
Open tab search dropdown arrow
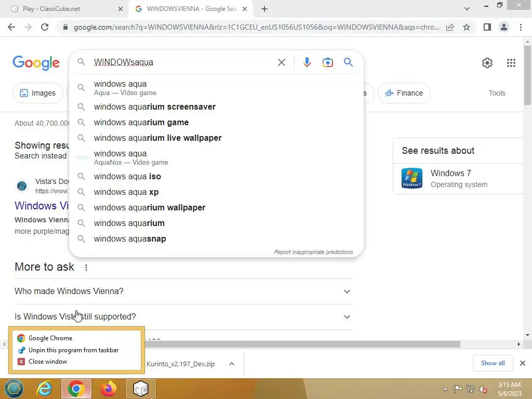point(467,9)
